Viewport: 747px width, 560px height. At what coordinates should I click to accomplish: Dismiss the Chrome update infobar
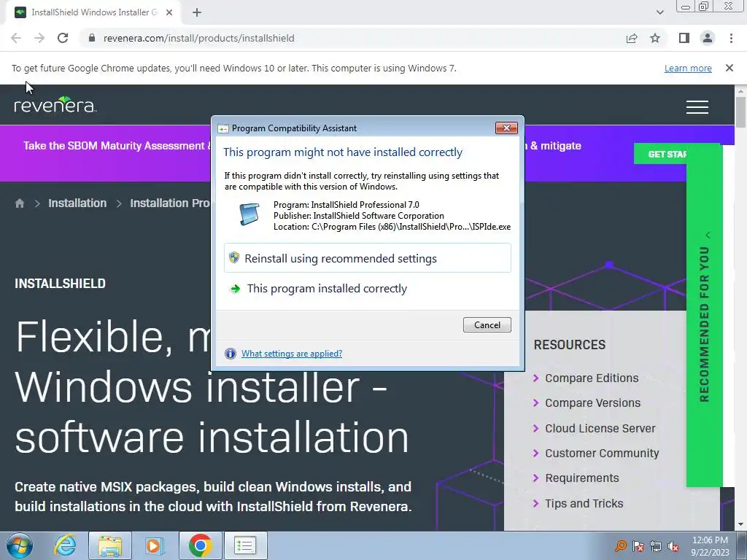coord(729,68)
